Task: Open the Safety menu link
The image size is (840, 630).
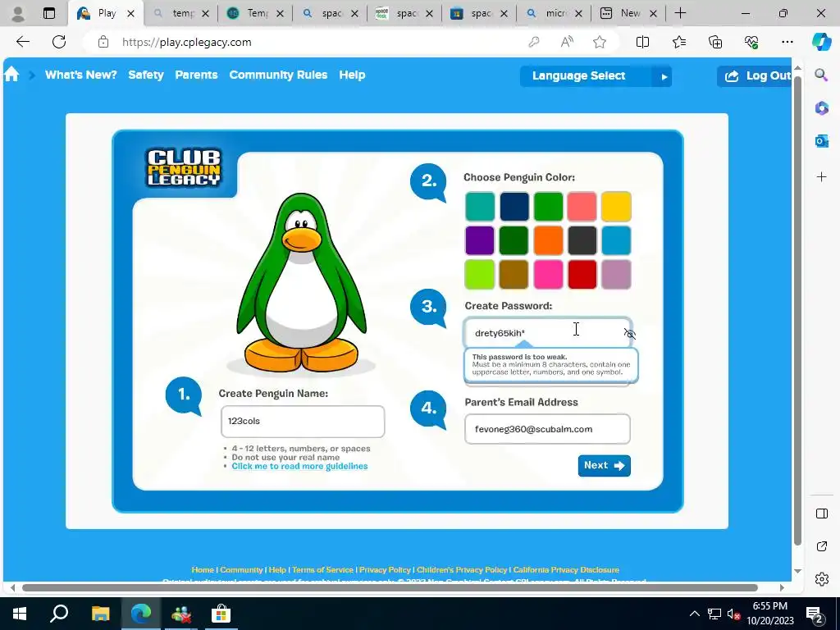Action: [146, 75]
